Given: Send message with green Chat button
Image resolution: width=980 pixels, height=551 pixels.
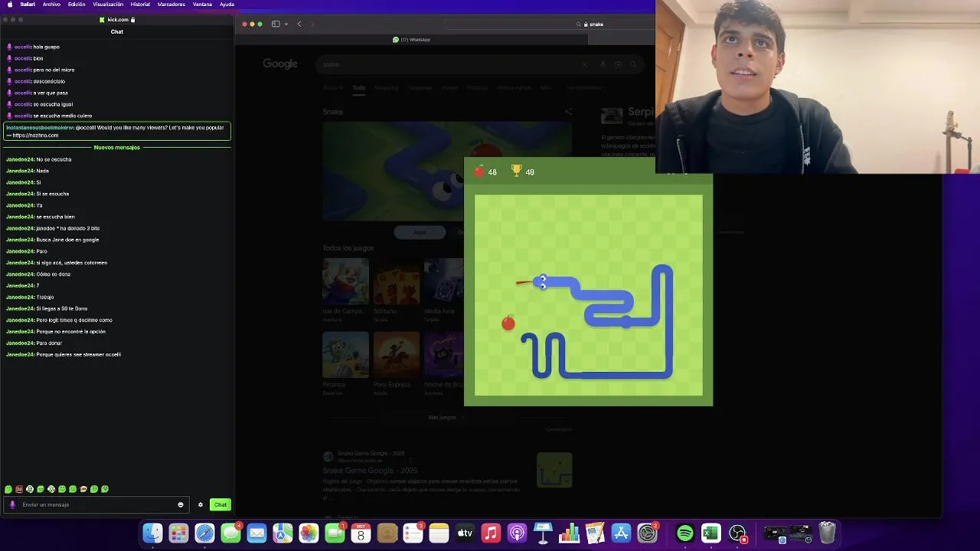Looking at the screenshot, I should click(220, 504).
